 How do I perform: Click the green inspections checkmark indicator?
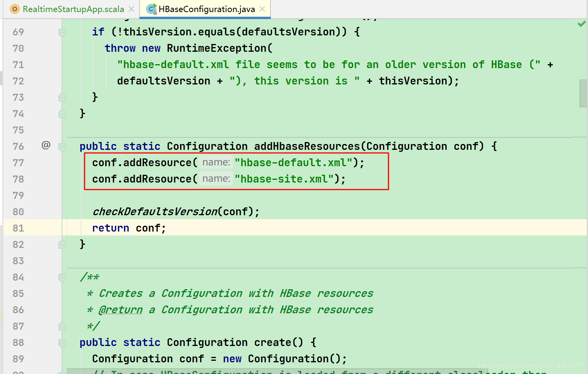coord(581,24)
